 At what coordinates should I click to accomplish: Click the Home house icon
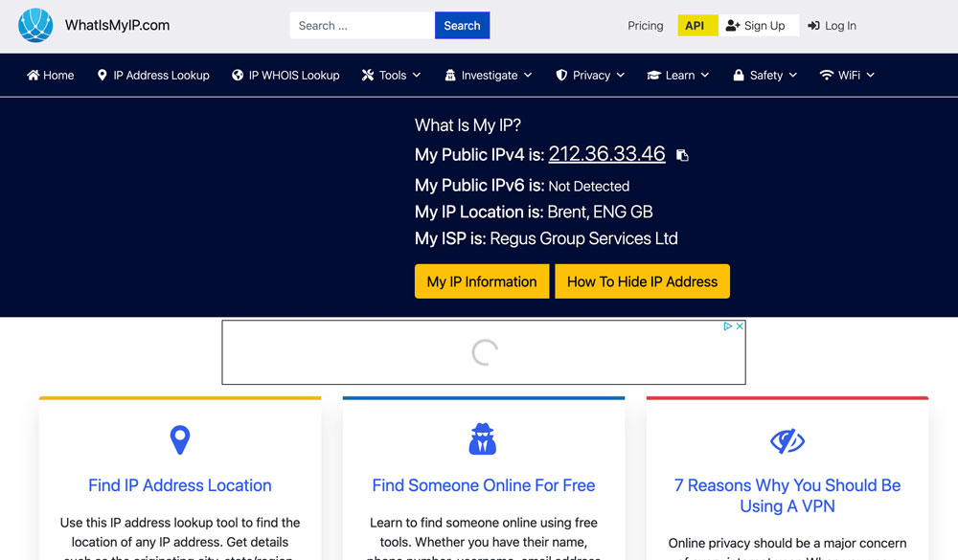33,75
